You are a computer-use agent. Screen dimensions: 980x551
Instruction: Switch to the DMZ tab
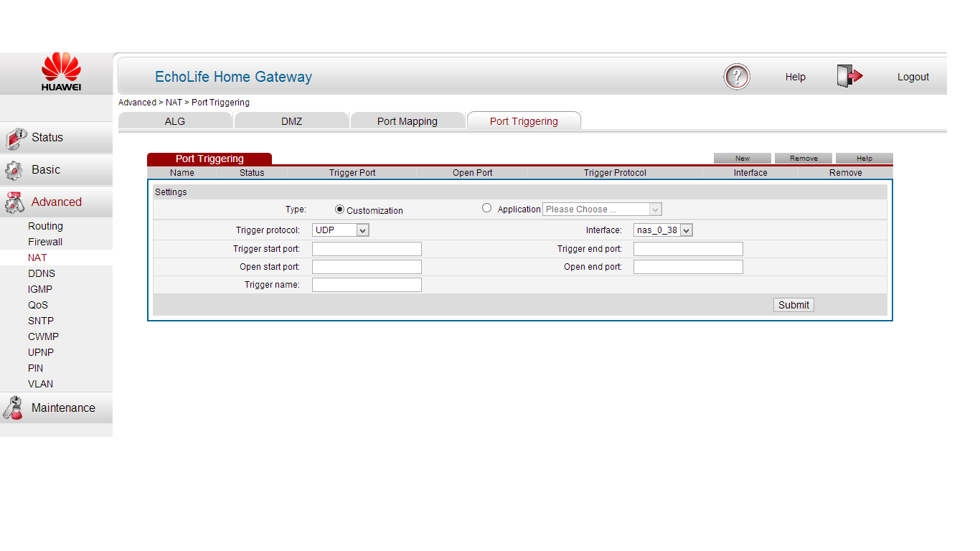(291, 121)
